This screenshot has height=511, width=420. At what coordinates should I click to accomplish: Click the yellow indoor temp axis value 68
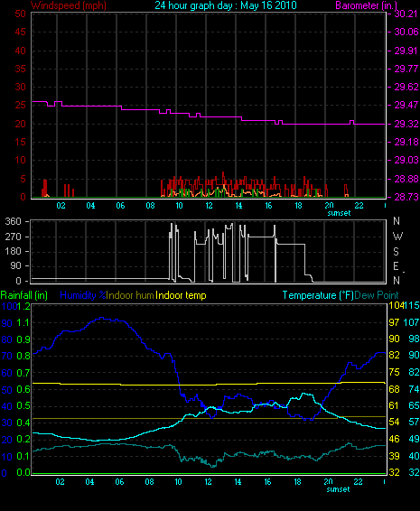point(394,389)
